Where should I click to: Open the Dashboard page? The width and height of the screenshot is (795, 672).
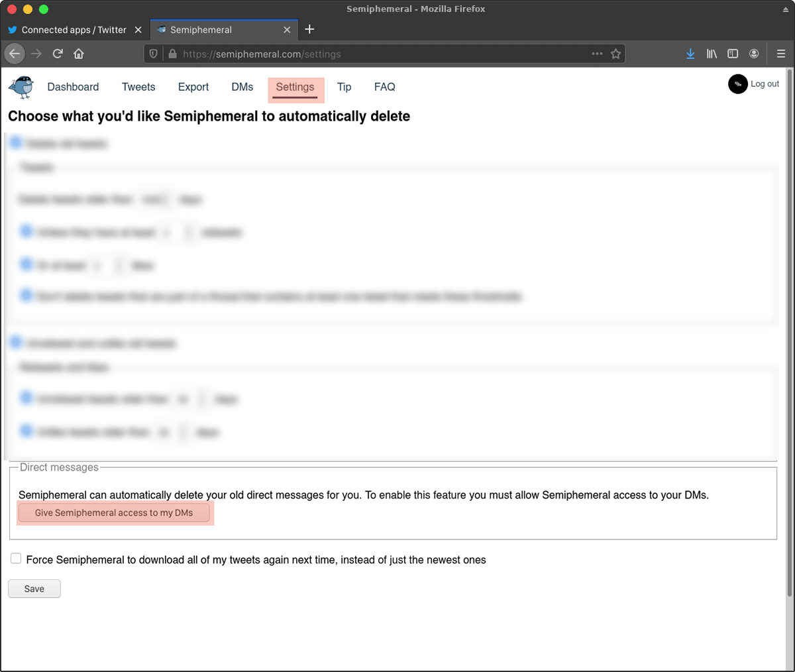coord(73,87)
